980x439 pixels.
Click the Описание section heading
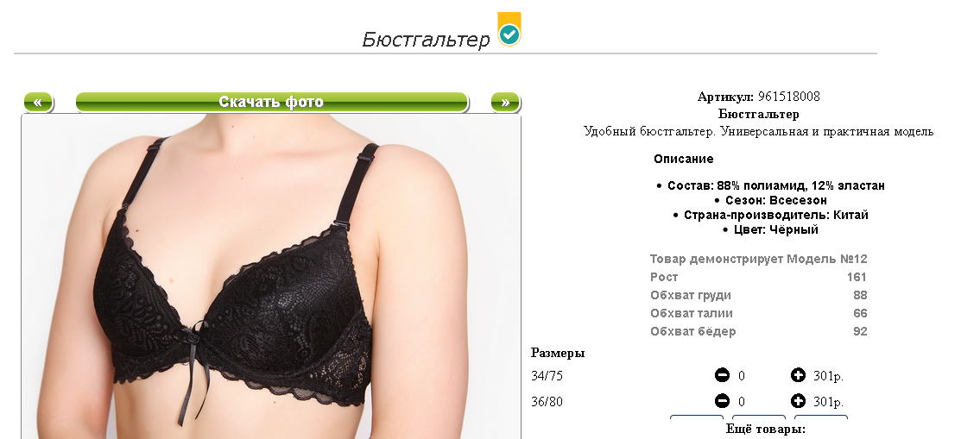coord(684,160)
